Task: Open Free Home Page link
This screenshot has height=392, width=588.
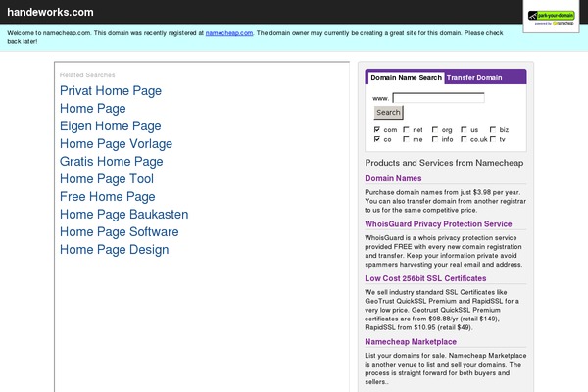Action: click(107, 197)
